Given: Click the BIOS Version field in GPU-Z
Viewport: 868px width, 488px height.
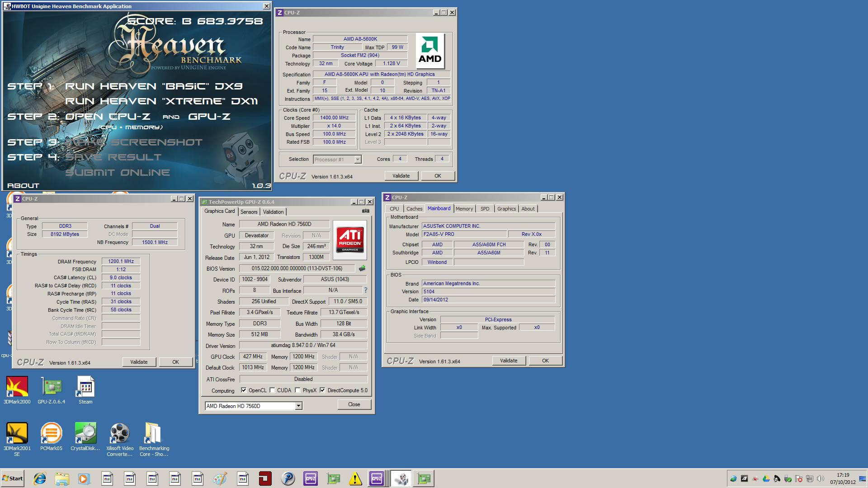Looking at the screenshot, I should 297,268.
